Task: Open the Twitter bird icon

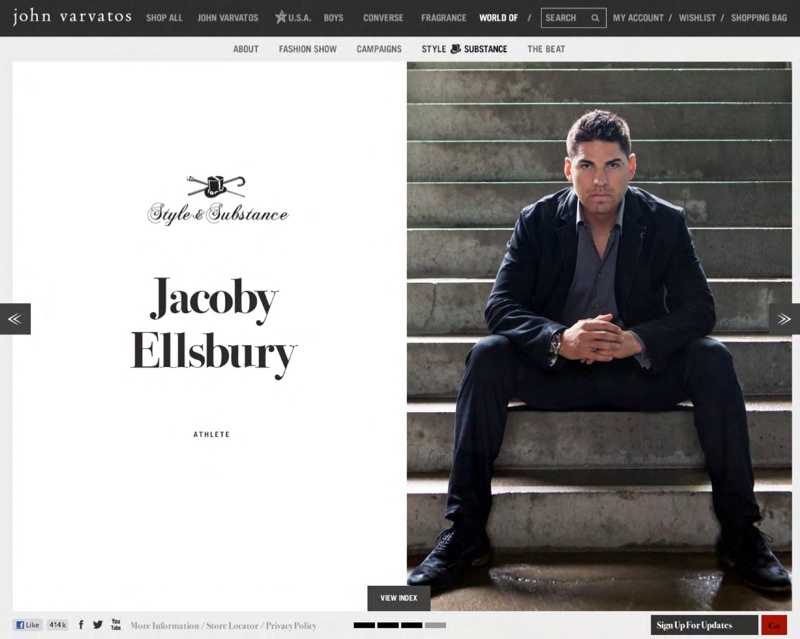Action: point(98,625)
